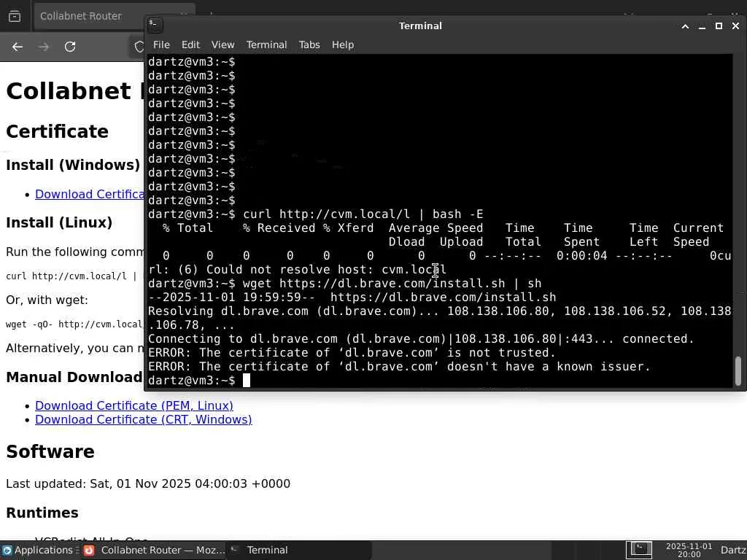The image size is (747, 560).
Task: Click the 'wget -qO- http://cvm.local' code snippet in the browser
Action: [x=74, y=324]
